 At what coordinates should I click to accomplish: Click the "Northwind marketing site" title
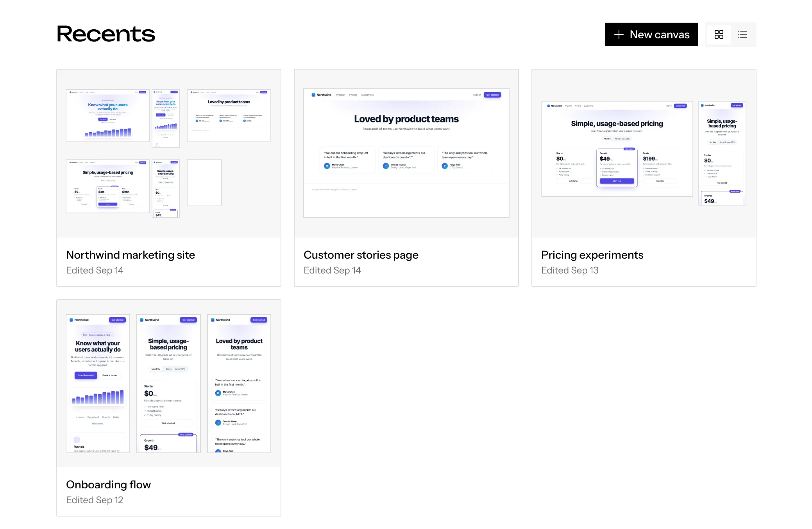(x=131, y=255)
